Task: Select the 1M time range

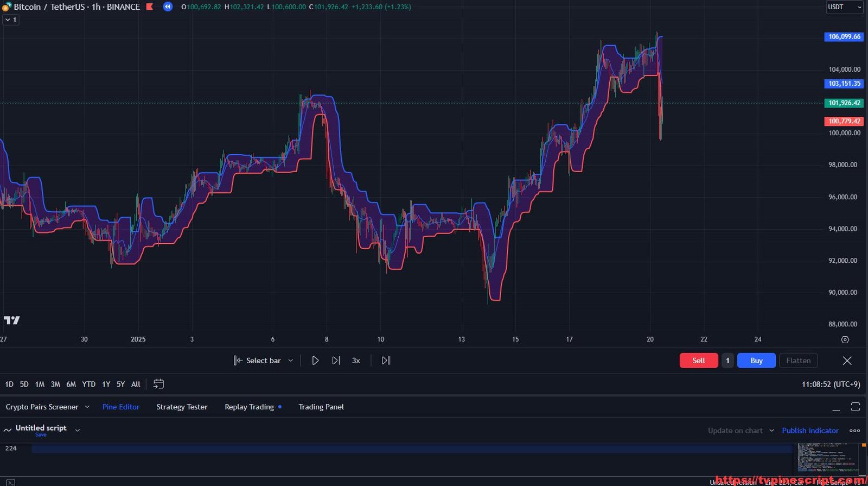Action: click(40, 384)
